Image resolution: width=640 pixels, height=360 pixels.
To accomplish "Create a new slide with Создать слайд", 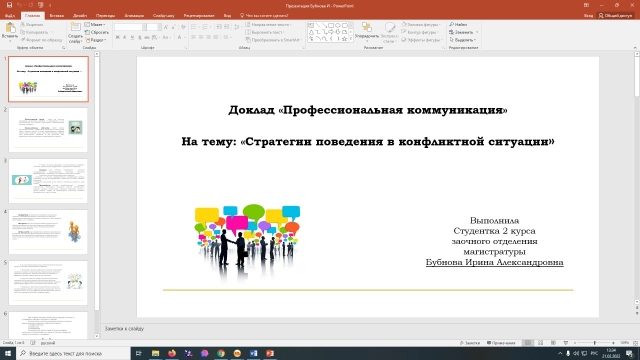I will [75, 33].
